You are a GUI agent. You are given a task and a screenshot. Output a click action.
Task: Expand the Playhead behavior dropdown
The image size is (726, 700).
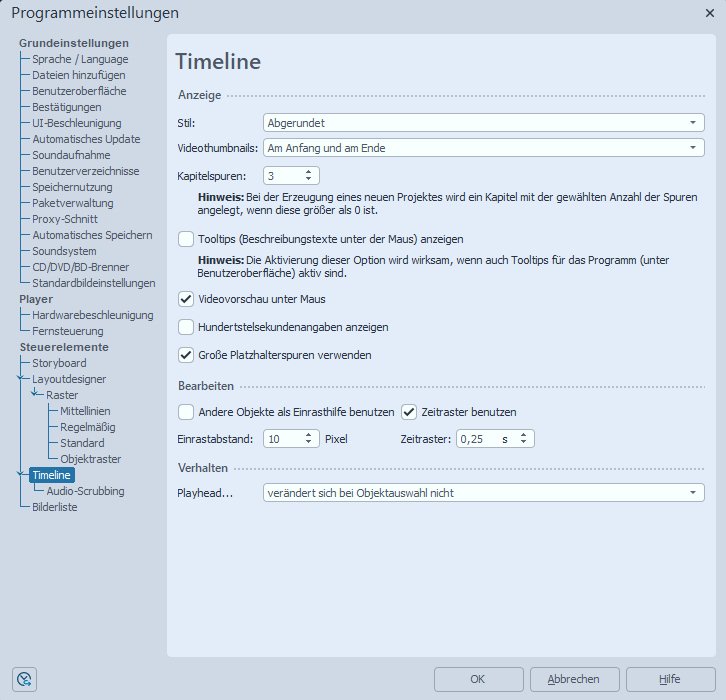tap(484, 493)
